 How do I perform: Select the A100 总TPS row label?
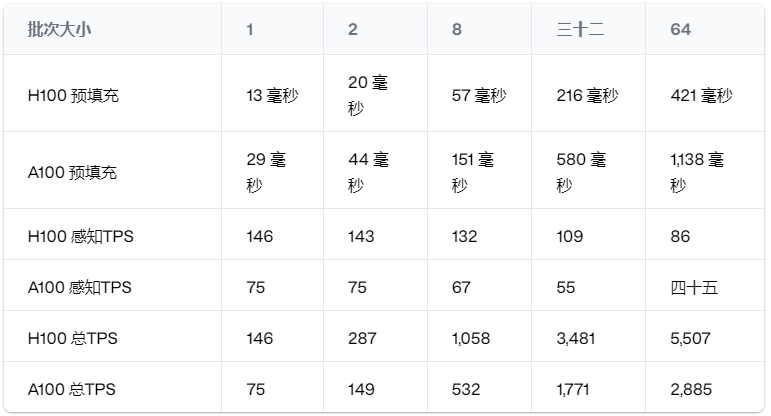tap(72, 389)
